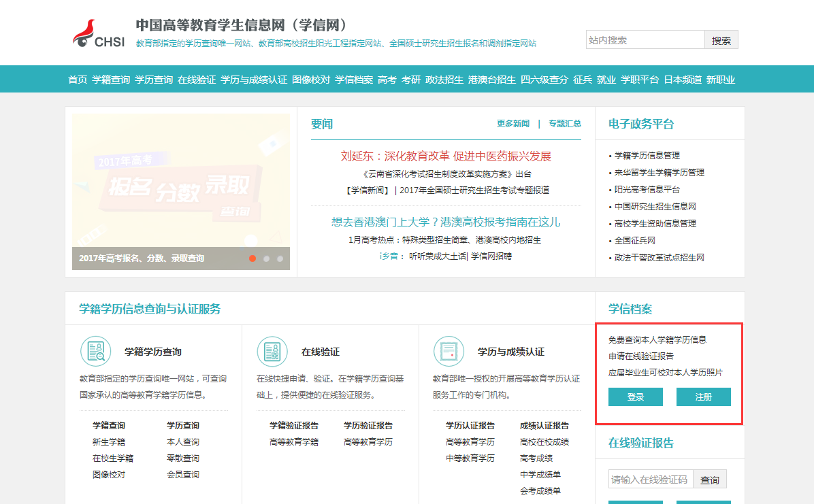Go to 考研 in the navigation bar

[411, 80]
